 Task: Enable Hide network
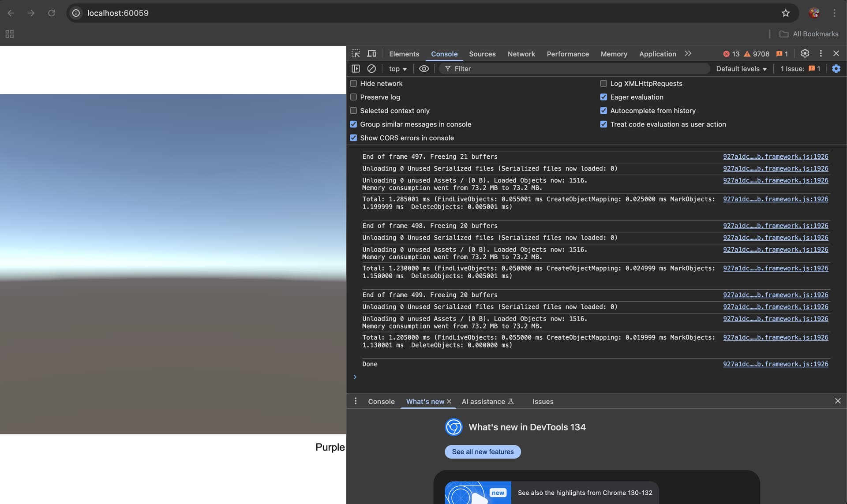click(353, 83)
